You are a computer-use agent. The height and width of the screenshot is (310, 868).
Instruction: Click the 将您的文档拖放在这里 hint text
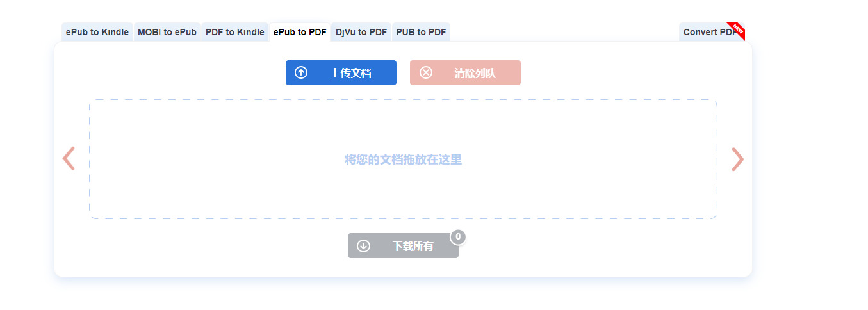pyautogui.click(x=403, y=159)
